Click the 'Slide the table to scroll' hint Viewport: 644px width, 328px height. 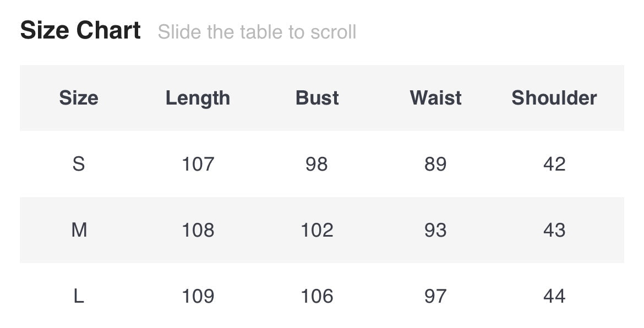(x=257, y=32)
